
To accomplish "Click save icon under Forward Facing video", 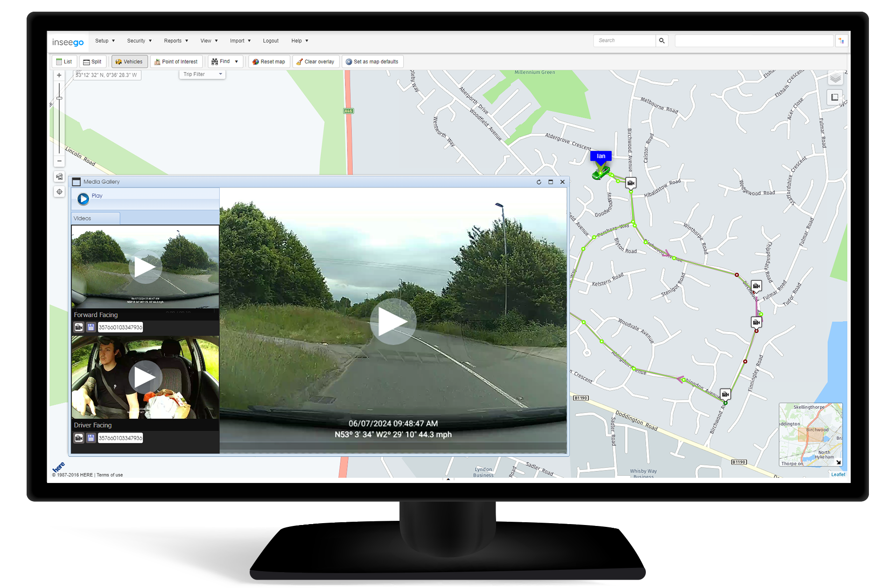I will (91, 327).
